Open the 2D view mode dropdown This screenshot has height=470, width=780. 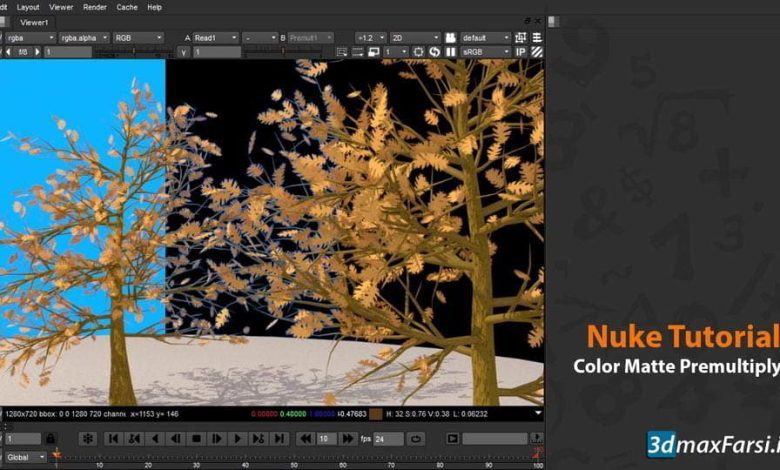[x=415, y=38]
